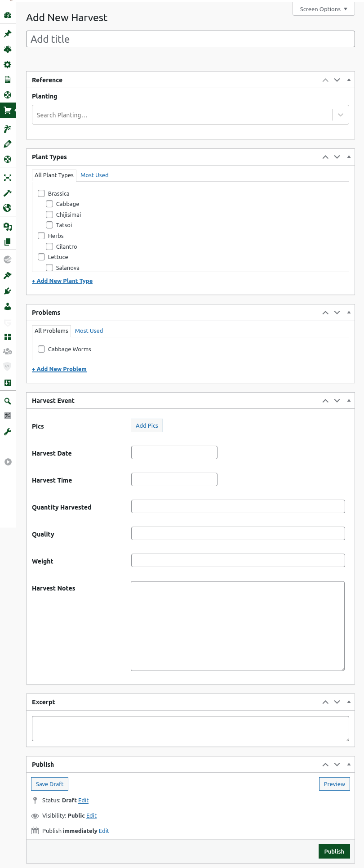Tick the Herbs checkbox
The width and height of the screenshot is (364, 868).
[x=41, y=236]
